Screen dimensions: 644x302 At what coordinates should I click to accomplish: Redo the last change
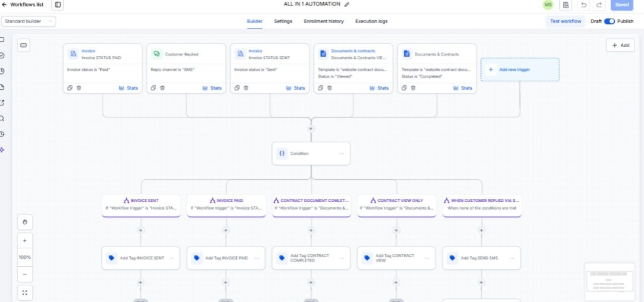(x=599, y=5)
